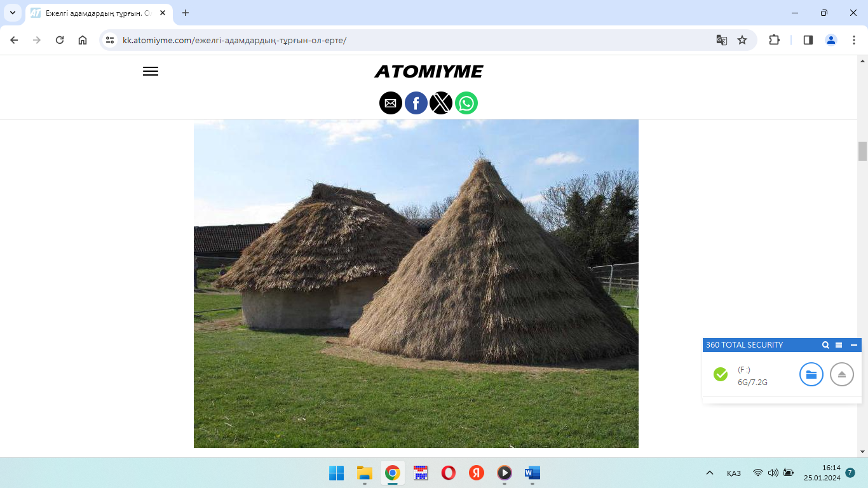This screenshot has width=868, height=488.
Task: Check battery status in the system tray
Action: (789, 473)
